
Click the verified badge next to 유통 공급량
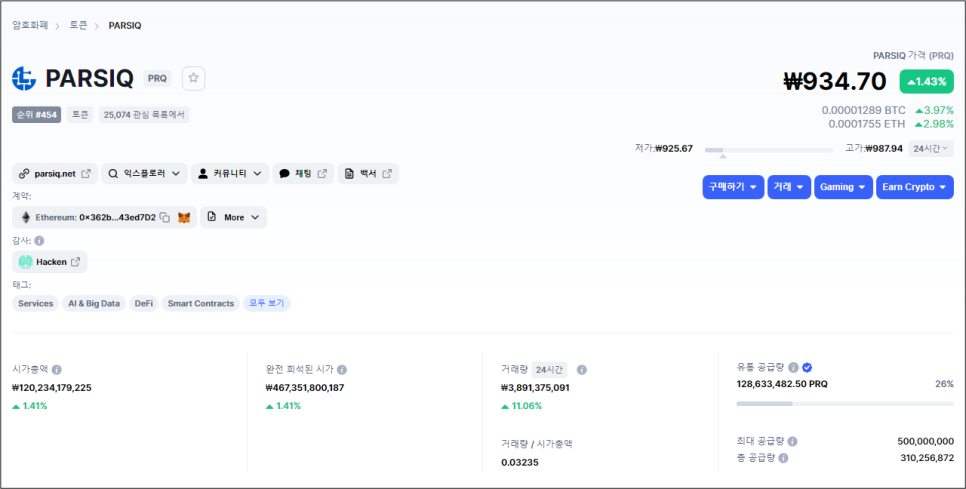tap(807, 368)
